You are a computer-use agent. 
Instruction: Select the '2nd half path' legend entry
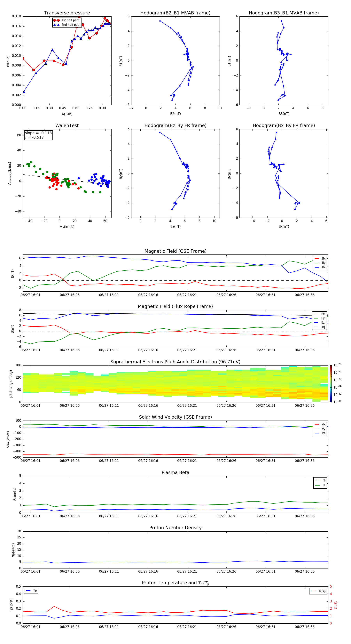pyautogui.click(x=66, y=25)
